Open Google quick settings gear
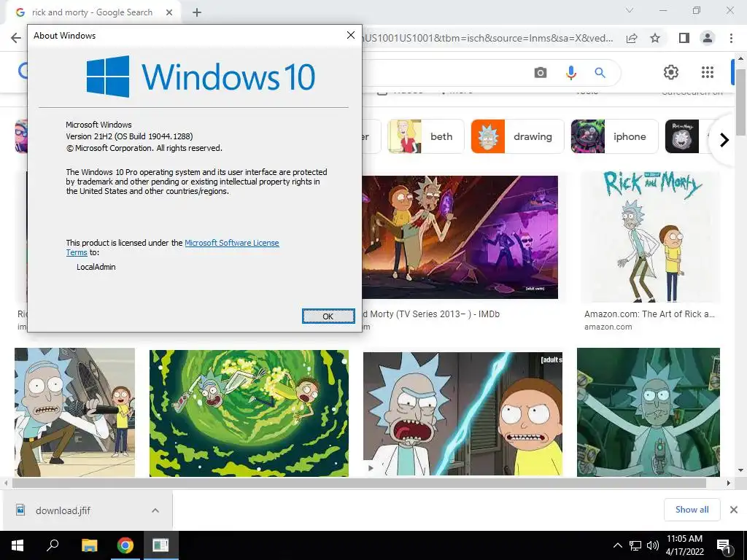Screen dimensions: 747x560 tap(671, 72)
